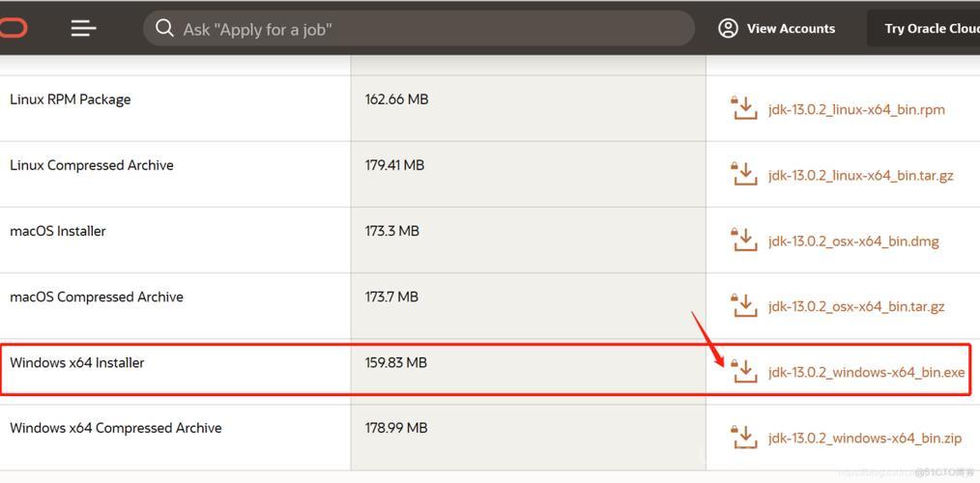The image size is (980, 483).
Task: Click download icon for windows-x64_bin.zip
Action: 743,437
